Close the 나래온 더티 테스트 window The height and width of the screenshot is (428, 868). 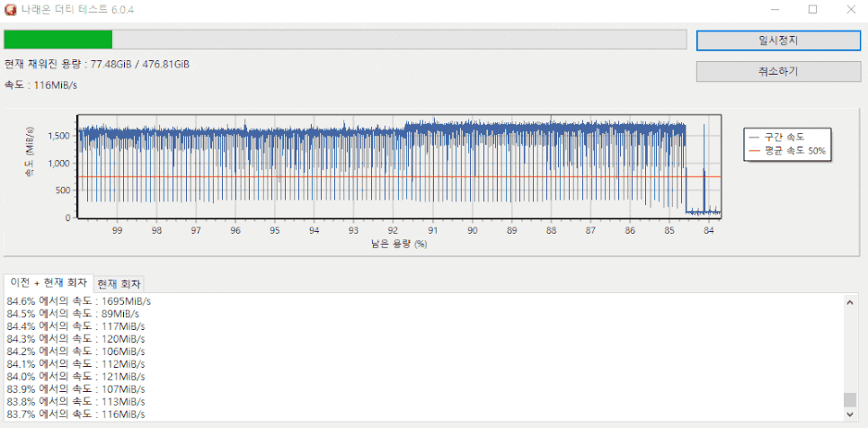(851, 10)
